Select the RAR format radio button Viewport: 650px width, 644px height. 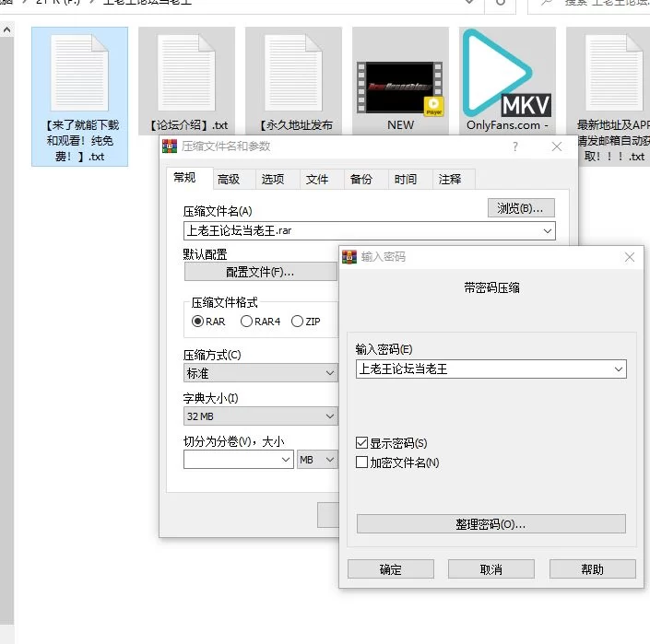[197, 322]
